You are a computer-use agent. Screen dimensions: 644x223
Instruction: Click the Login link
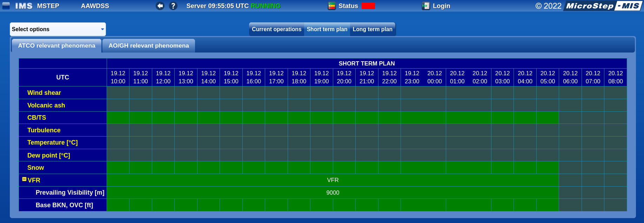[x=442, y=6]
